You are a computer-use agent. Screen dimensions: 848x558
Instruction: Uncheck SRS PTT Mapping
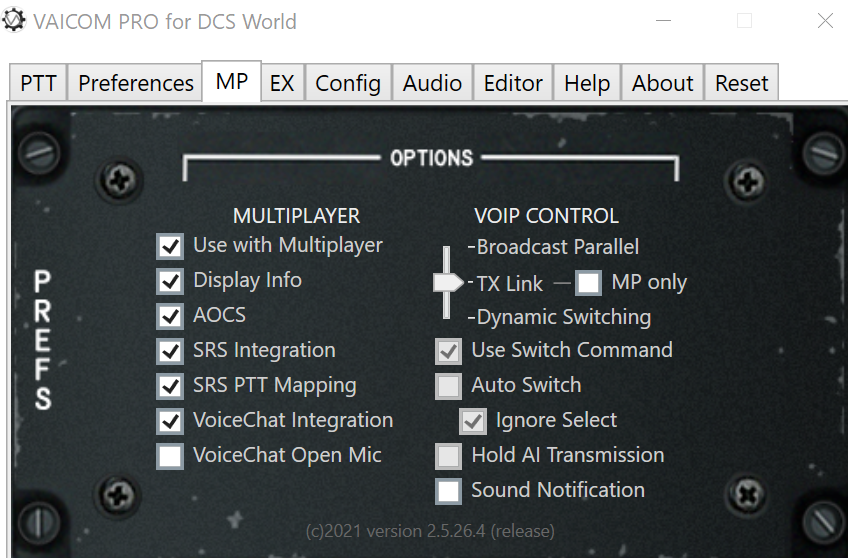[170, 386]
